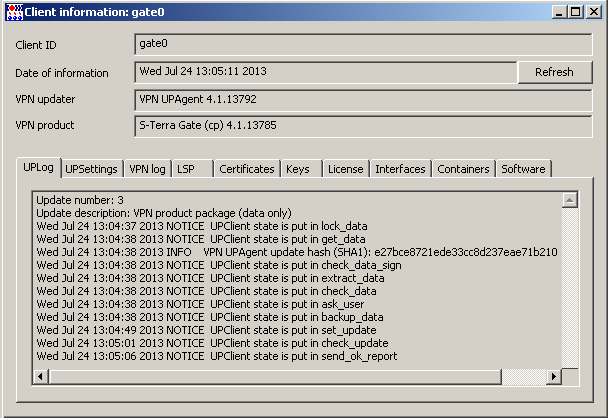Click the Client ID field showing gate0
The height and width of the screenshot is (418, 608).
click(363, 44)
